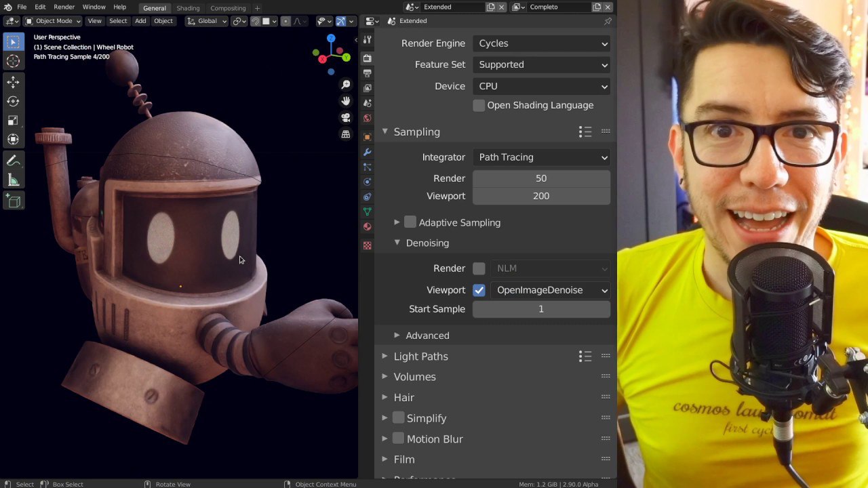
Task: Open the Object Data properties tab
Action: coord(367,211)
